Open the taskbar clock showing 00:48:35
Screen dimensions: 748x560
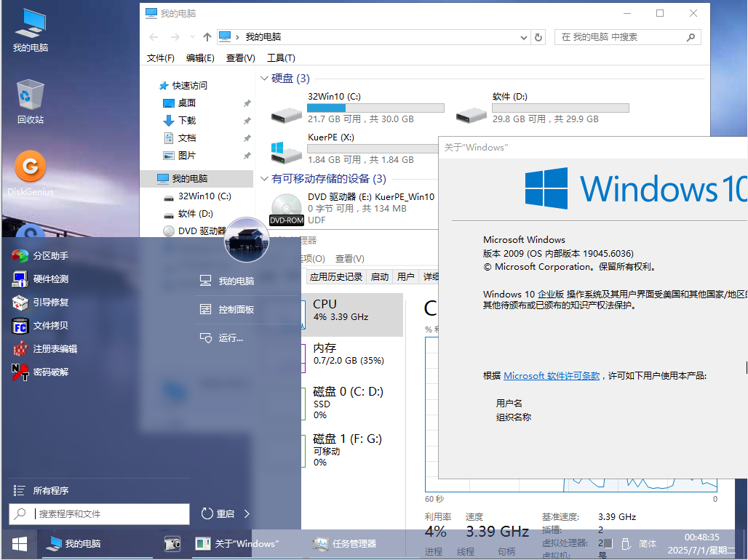pos(701,544)
